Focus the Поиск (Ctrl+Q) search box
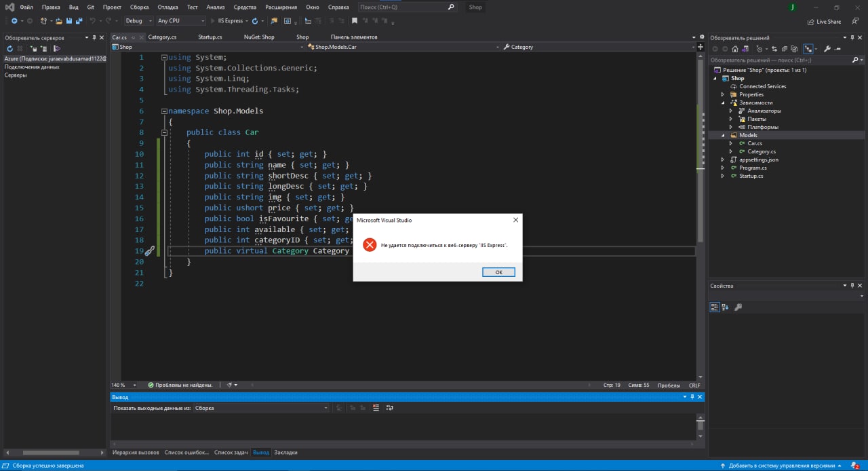This screenshot has height=471, width=868. coord(407,7)
